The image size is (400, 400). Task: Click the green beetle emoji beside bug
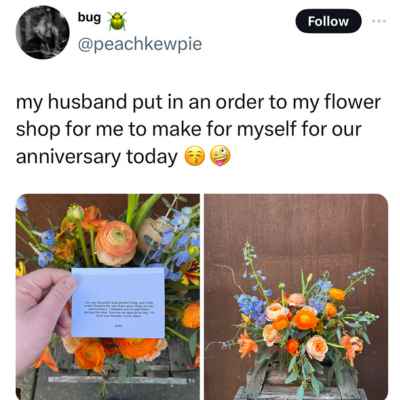pos(116,21)
